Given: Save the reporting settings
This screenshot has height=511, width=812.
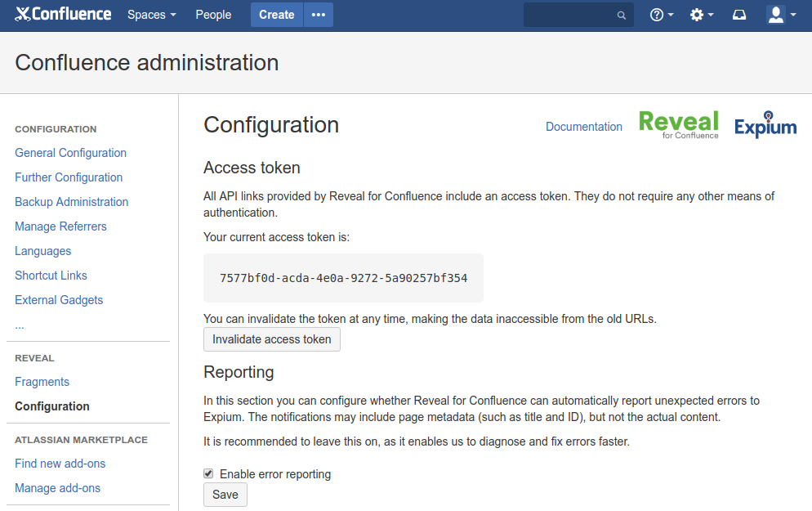Looking at the screenshot, I should [225, 495].
